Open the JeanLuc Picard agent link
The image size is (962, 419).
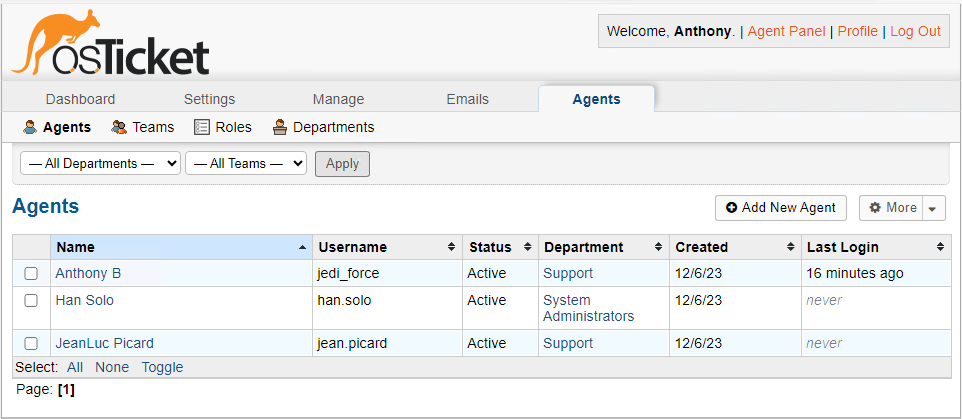click(104, 343)
